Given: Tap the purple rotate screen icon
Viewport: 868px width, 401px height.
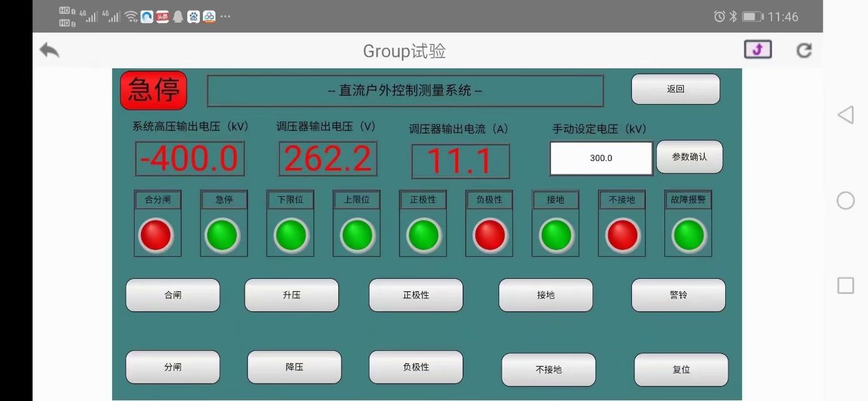Looking at the screenshot, I should click(757, 50).
